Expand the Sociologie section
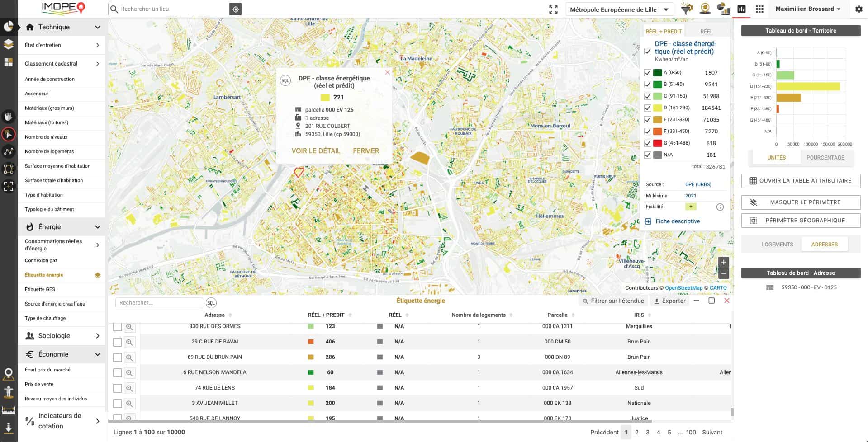This screenshot has height=442, width=868. (x=62, y=336)
